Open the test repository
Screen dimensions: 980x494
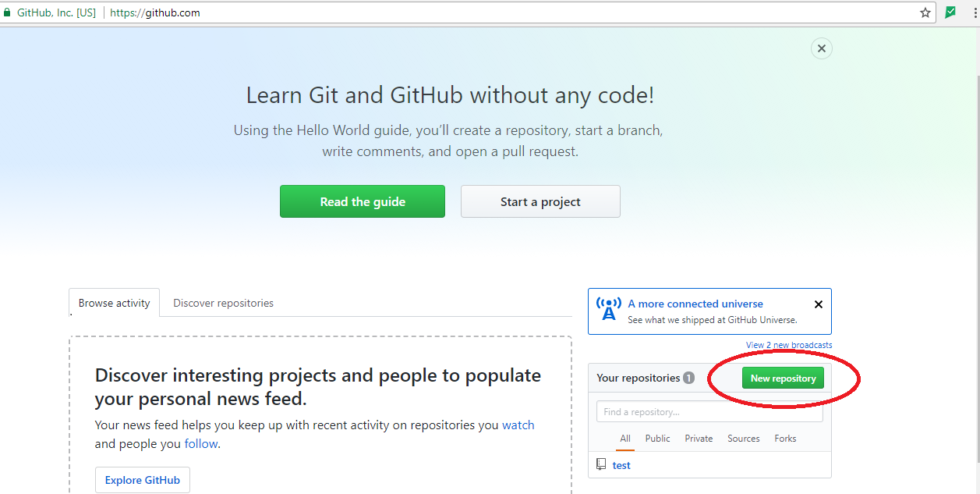coord(621,464)
